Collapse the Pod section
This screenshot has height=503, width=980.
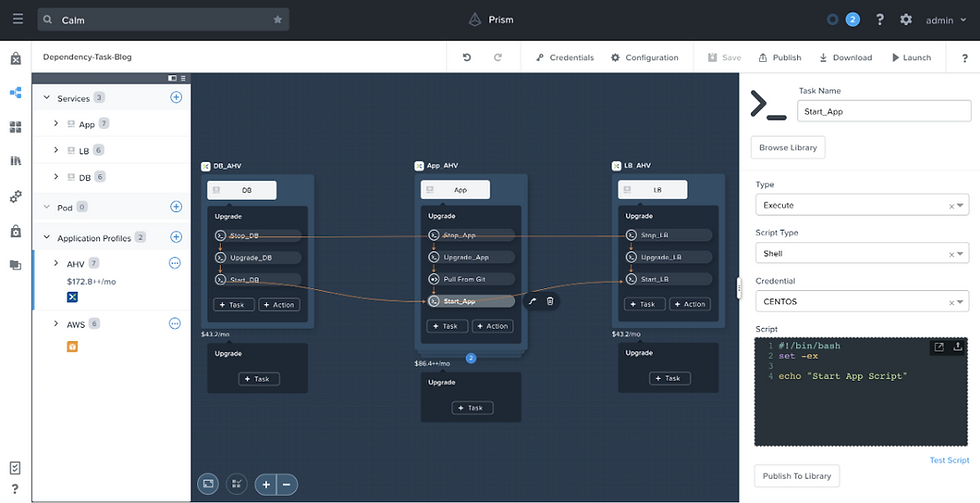click(46, 207)
